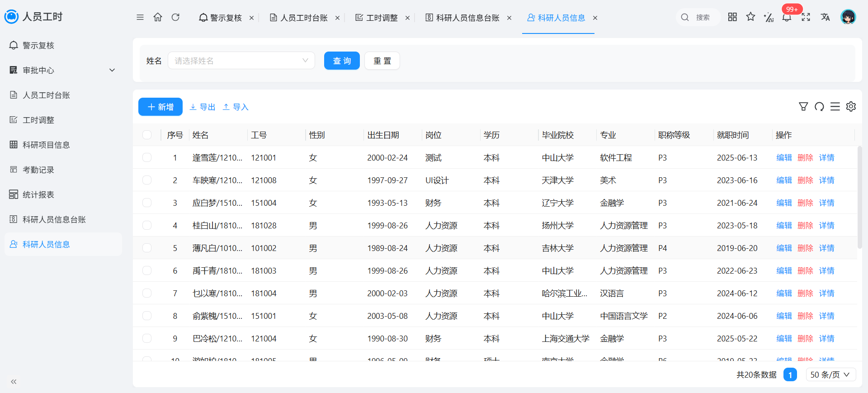Click 删除 link for row 2
Screen dimensions: 868x393
click(805, 180)
